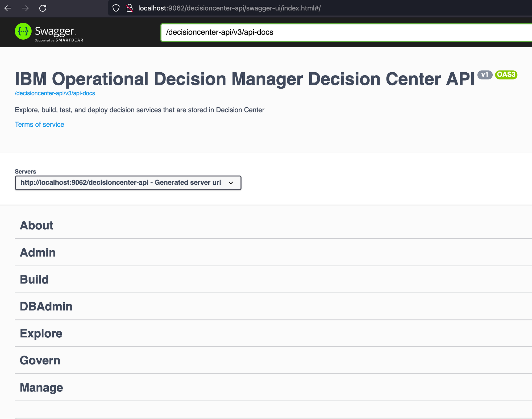
Task: Expand the Build API section
Action: (x=34, y=280)
